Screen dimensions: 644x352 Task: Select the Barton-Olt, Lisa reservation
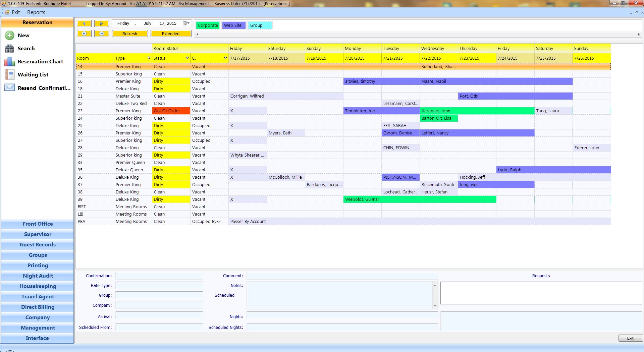(x=439, y=118)
